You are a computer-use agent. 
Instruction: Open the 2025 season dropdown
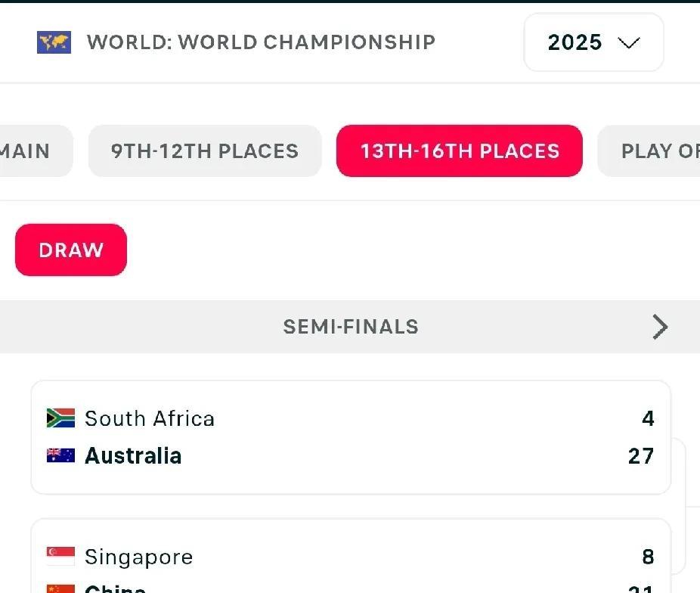click(x=593, y=42)
